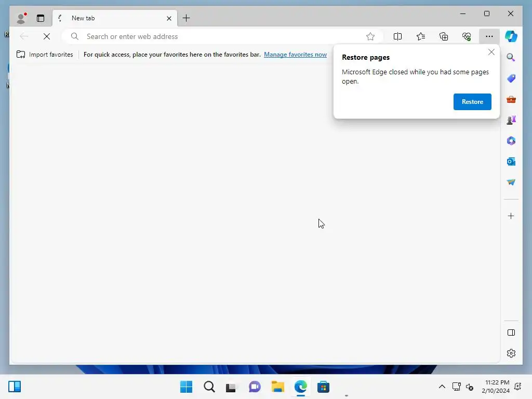Toggle sidebar visibility button
532x399 pixels.
click(x=511, y=332)
